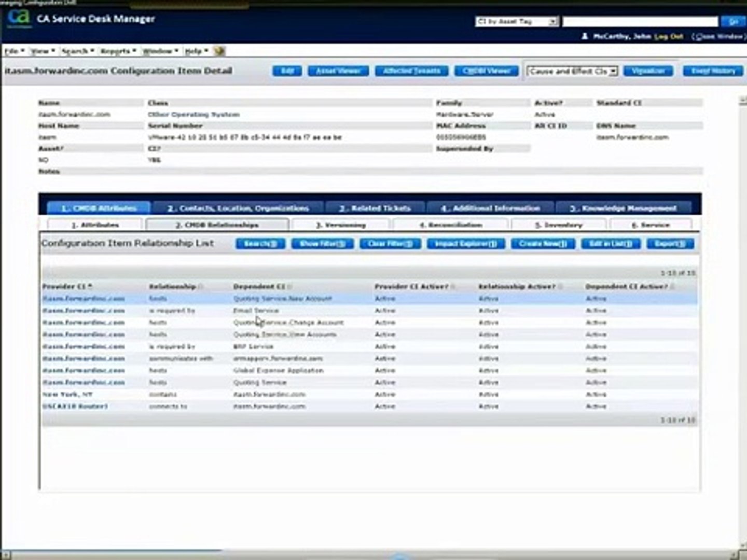Select the Attributes sub-tab
Image resolution: width=747 pixels, height=560 pixels.
[x=95, y=225]
